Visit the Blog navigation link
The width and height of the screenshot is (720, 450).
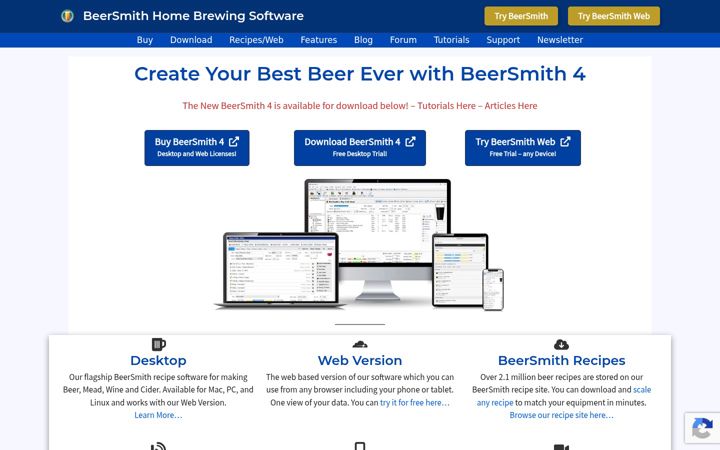tap(363, 40)
